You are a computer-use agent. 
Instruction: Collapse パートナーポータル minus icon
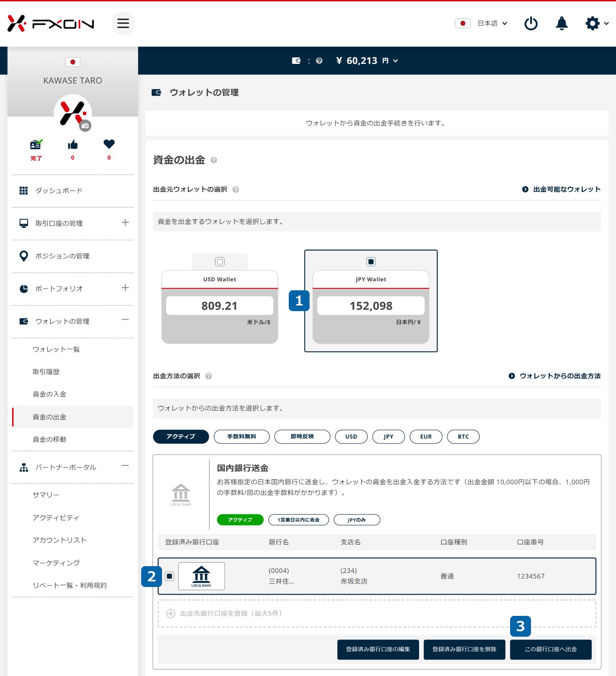pyautogui.click(x=125, y=466)
